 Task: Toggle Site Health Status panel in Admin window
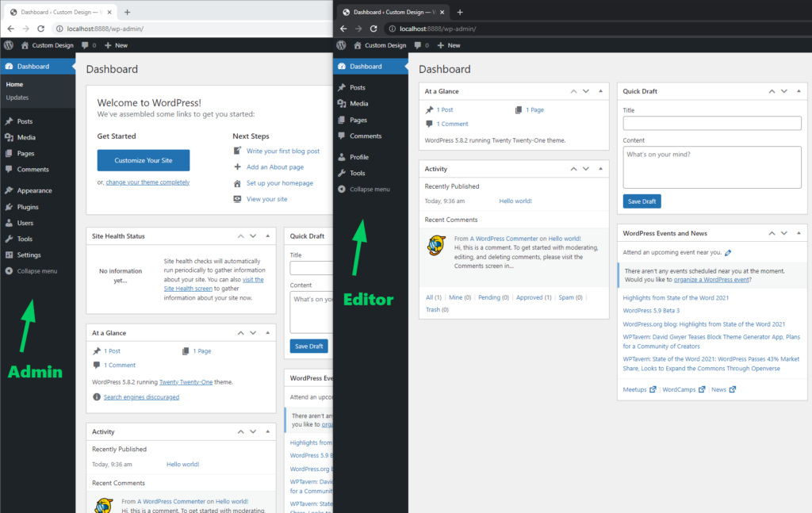268,236
